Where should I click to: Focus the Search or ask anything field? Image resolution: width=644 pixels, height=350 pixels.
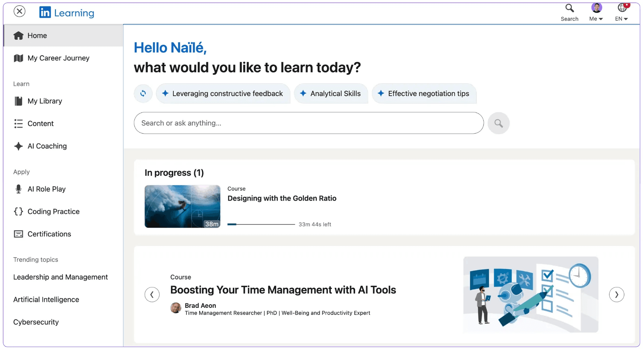(x=309, y=123)
